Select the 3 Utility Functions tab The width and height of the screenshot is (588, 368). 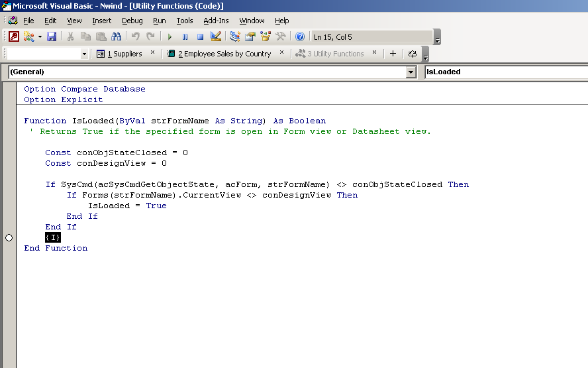coord(330,54)
